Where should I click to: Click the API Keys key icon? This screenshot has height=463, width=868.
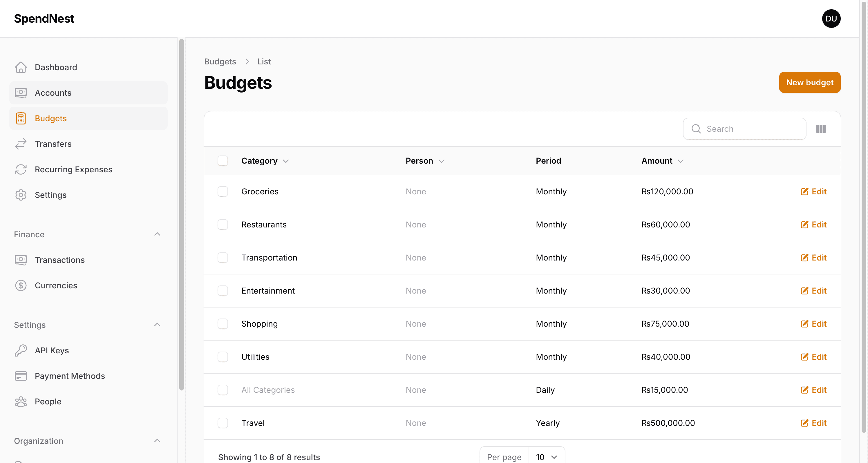point(21,350)
